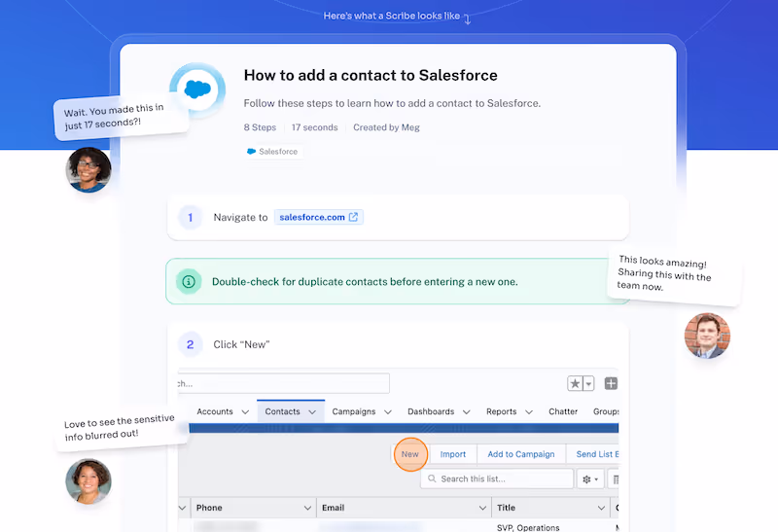Click the Search this list field
The height and width of the screenshot is (532, 778).
coord(497,479)
